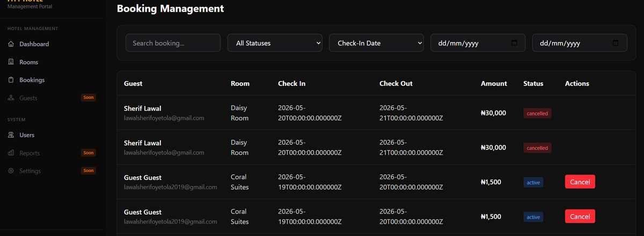Cancel first Guest Guest Coral Suites booking
This screenshot has width=644, height=236.
(580, 182)
